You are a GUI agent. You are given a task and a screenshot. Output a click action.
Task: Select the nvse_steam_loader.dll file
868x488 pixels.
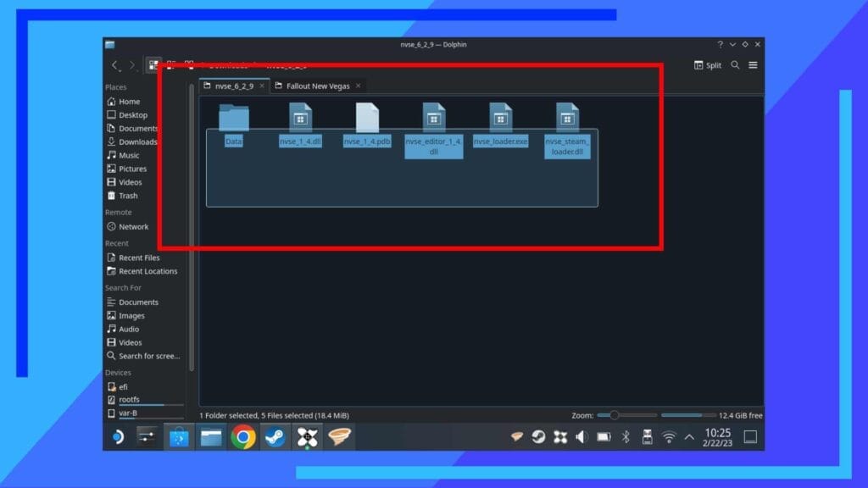(567, 130)
